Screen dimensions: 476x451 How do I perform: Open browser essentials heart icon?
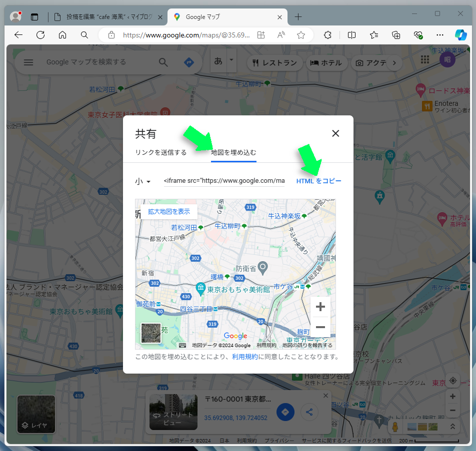(418, 35)
